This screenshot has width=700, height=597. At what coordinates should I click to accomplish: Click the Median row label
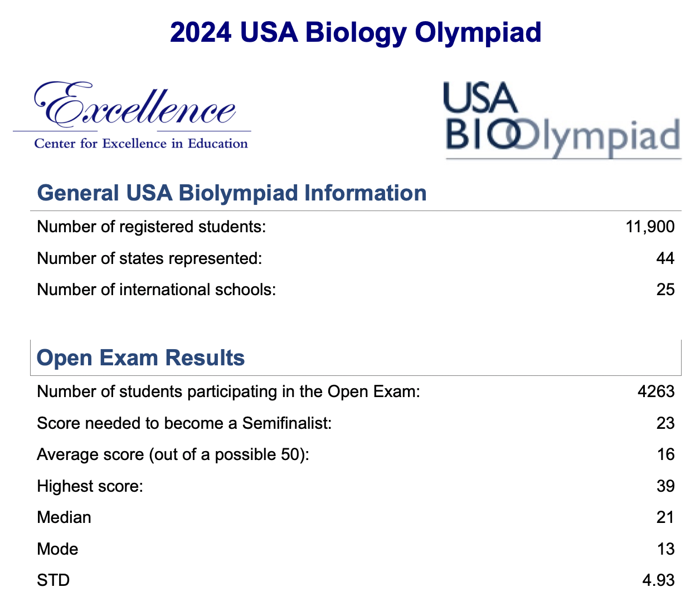click(64, 517)
